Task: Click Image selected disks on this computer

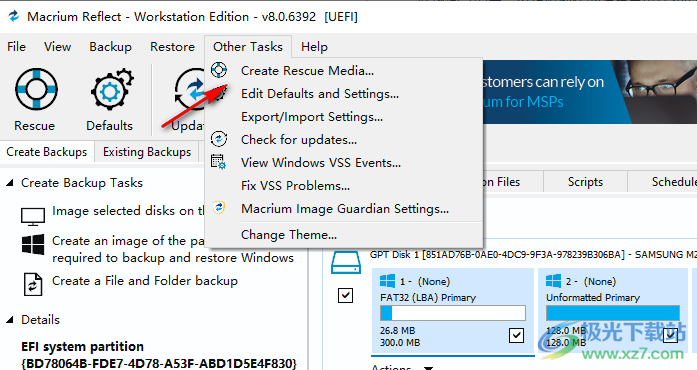Action: pos(128,211)
